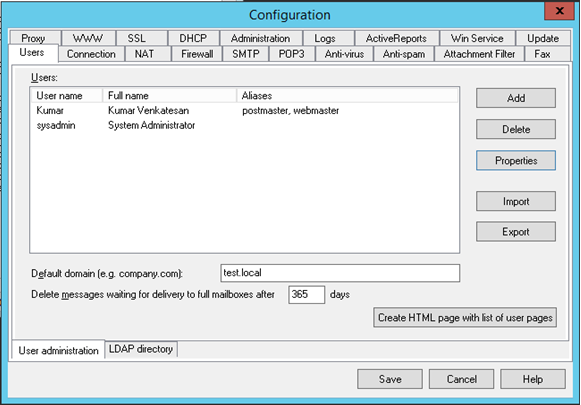Click 'postmaster, webmaster' aliases cell
This screenshot has height=405, width=581.
click(290, 110)
